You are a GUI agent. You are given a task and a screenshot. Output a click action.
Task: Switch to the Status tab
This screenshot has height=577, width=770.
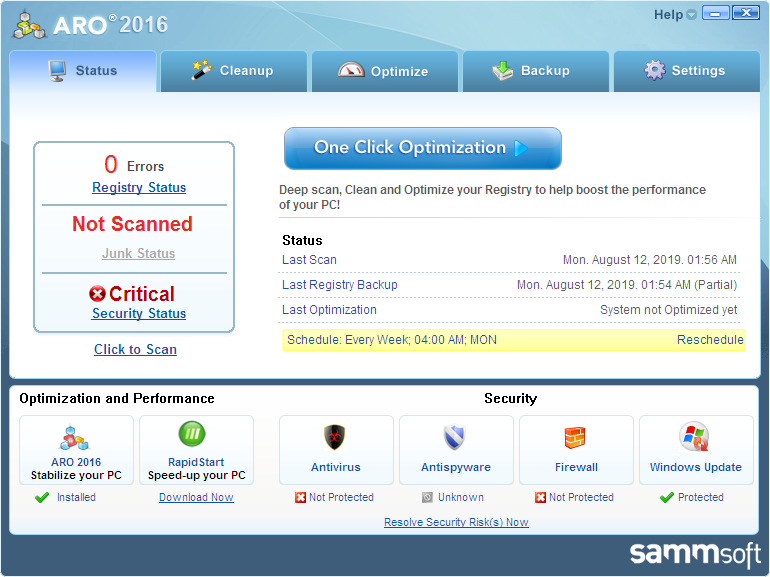click(83, 71)
